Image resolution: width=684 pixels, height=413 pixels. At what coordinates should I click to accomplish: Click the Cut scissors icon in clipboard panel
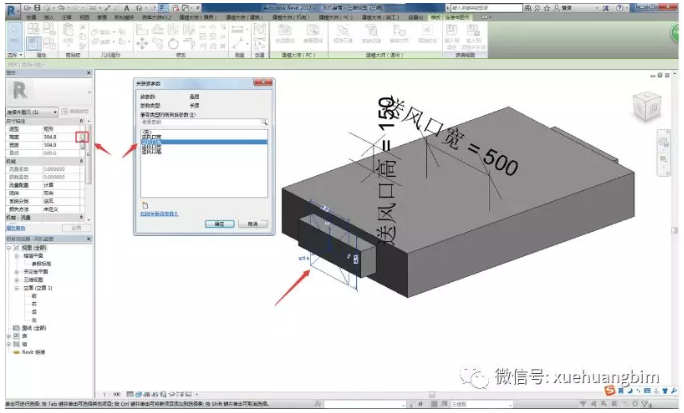(x=82, y=27)
